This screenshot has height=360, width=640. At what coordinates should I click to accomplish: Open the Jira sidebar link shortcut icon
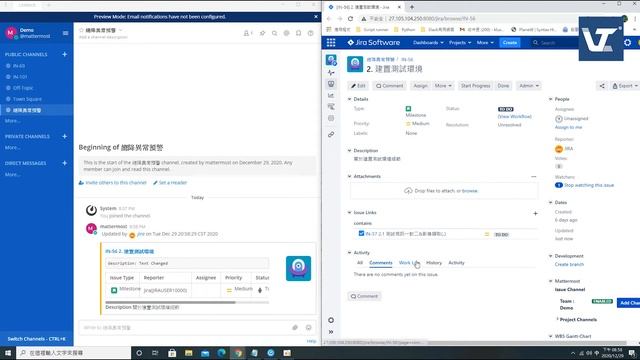pyautogui.click(x=331, y=134)
